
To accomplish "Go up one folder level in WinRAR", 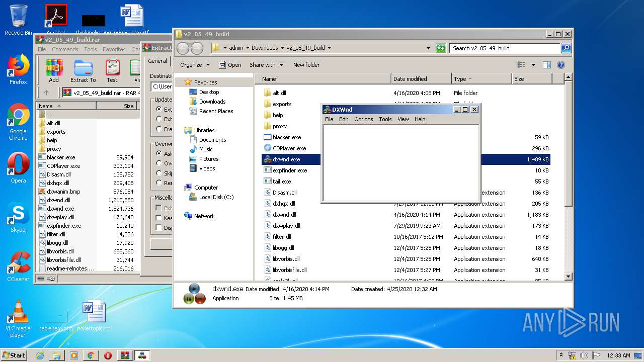I will click(46, 93).
